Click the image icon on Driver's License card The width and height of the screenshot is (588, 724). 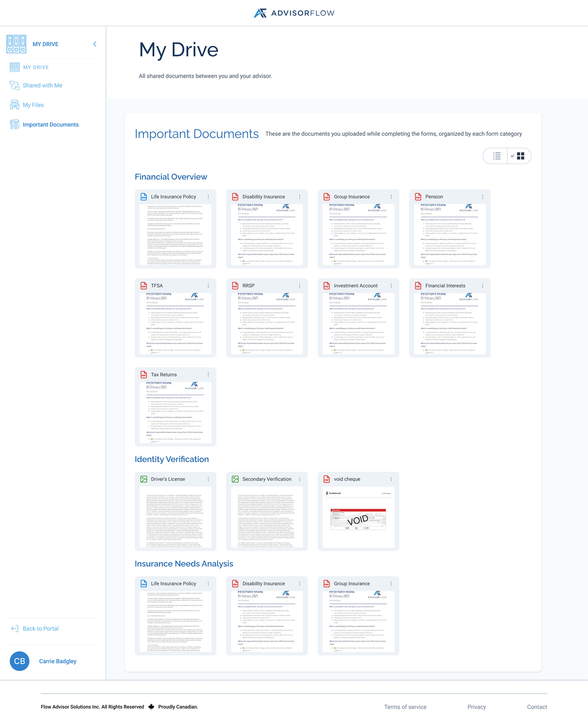(144, 479)
